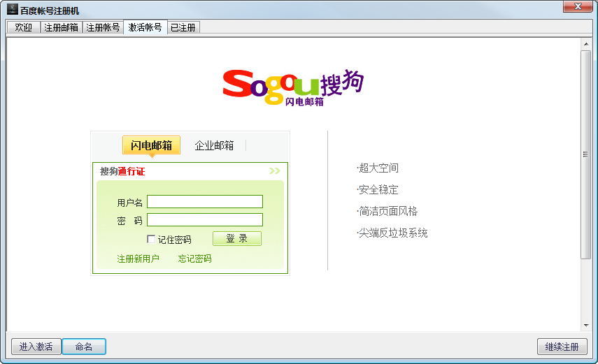
Task: Open the 注册新用户 link
Action: (138, 259)
